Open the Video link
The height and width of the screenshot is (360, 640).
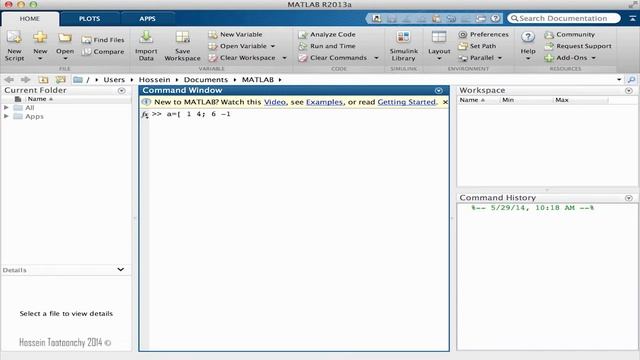point(275,102)
